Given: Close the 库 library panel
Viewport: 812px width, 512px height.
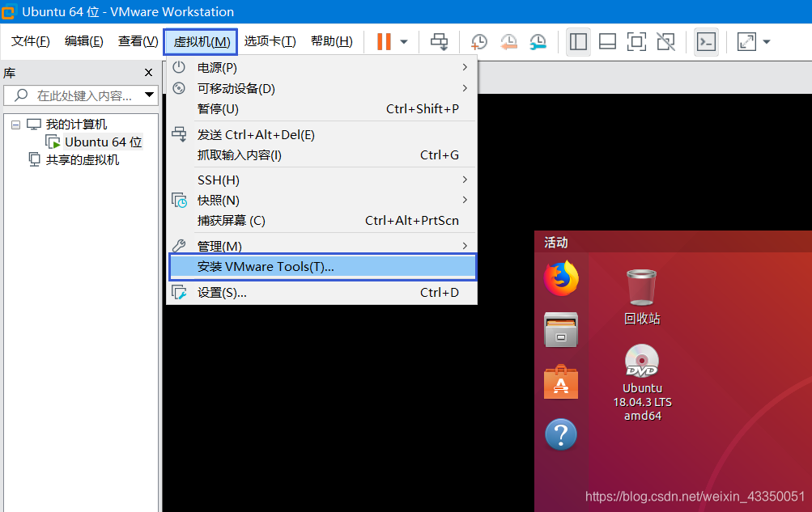Looking at the screenshot, I should (149, 73).
